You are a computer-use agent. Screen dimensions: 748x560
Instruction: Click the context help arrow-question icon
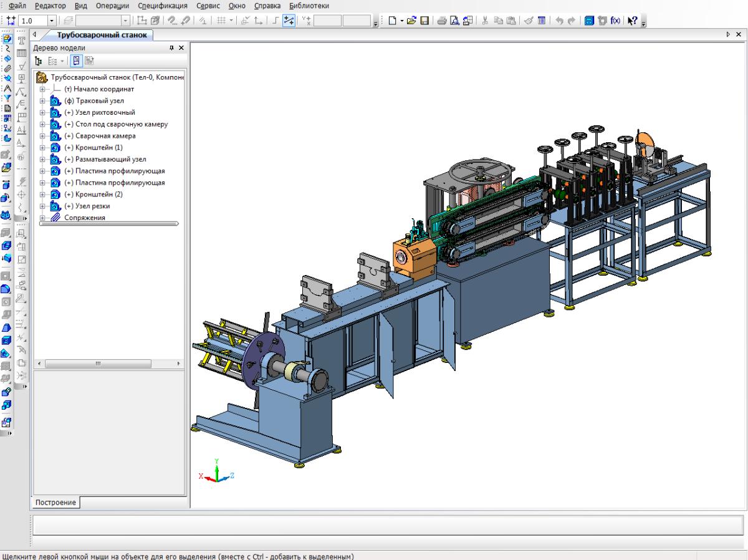coord(633,21)
